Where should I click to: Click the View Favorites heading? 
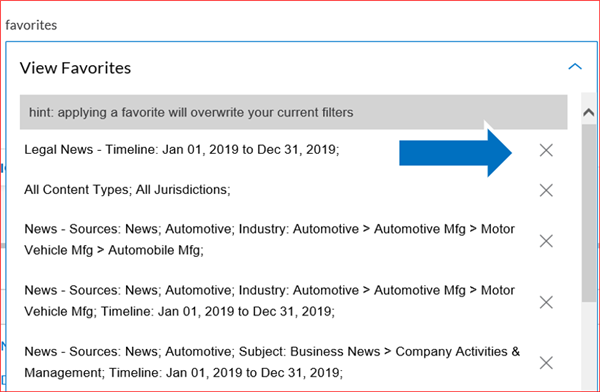(75, 68)
